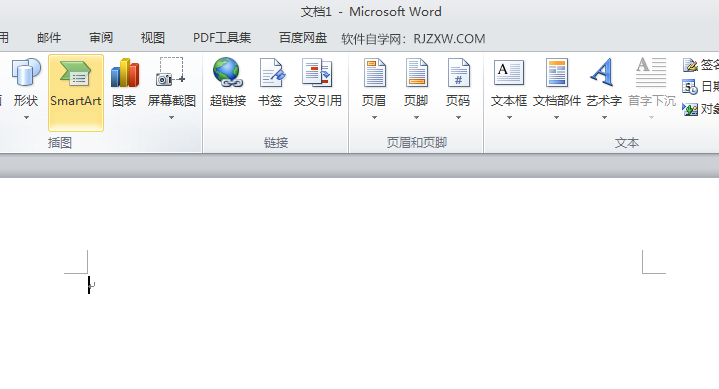This screenshot has height=389, width=719.
Task: Click the Insert Object icon
Action: tap(690, 109)
